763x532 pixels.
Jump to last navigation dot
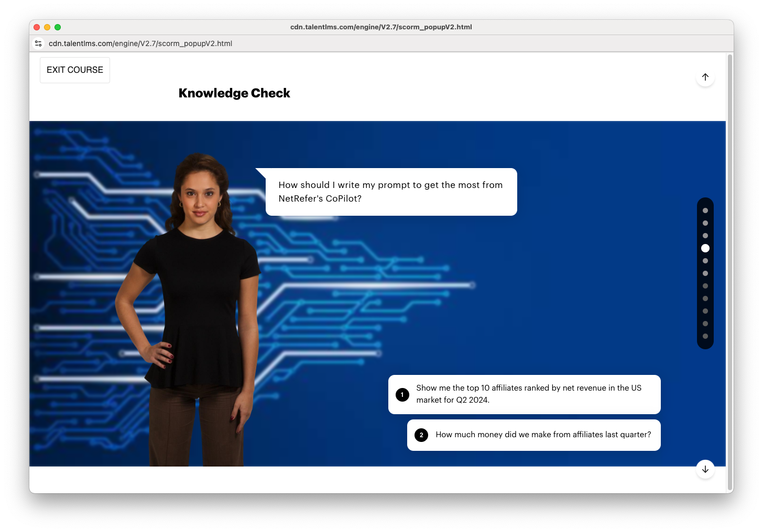coord(705,336)
